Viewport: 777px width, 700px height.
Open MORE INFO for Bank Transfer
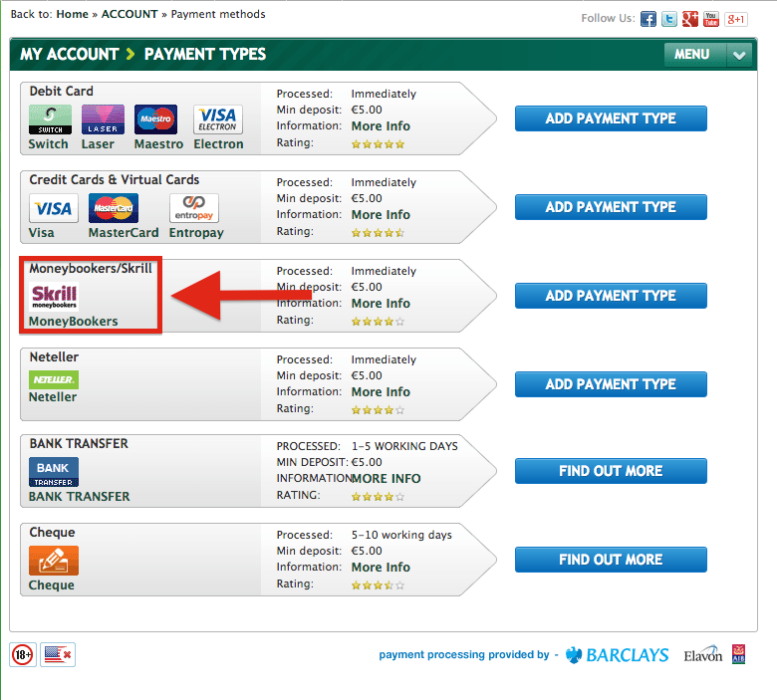[x=387, y=479]
